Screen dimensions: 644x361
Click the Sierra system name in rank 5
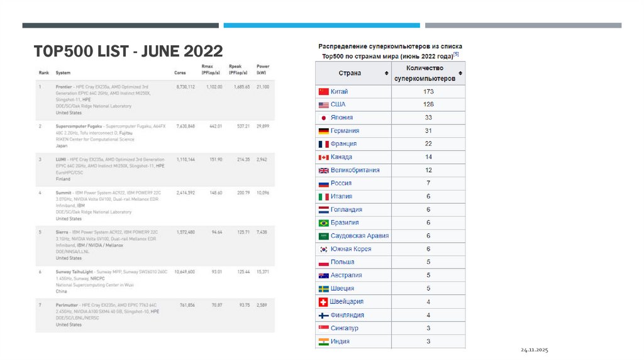[62, 232]
